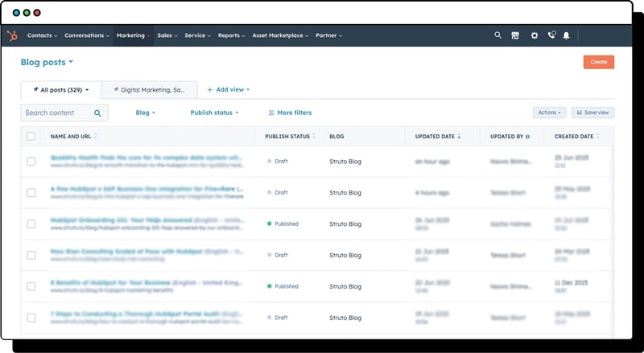Click the orange Create button

point(599,63)
